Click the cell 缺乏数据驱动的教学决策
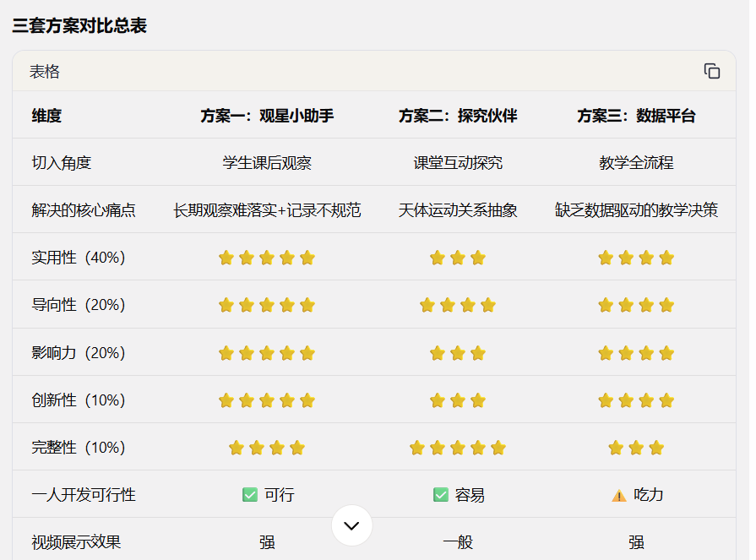The height and width of the screenshot is (560, 756). coord(636,210)
